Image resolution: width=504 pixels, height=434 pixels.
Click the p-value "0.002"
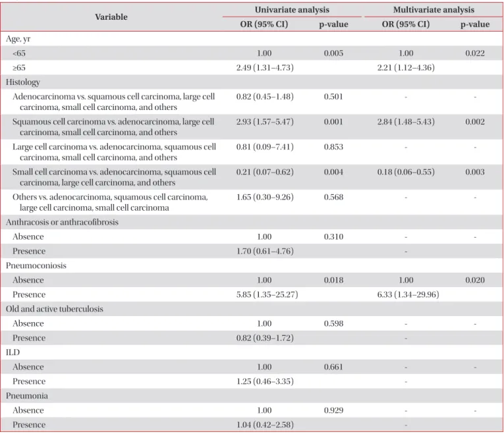point(475,122)
